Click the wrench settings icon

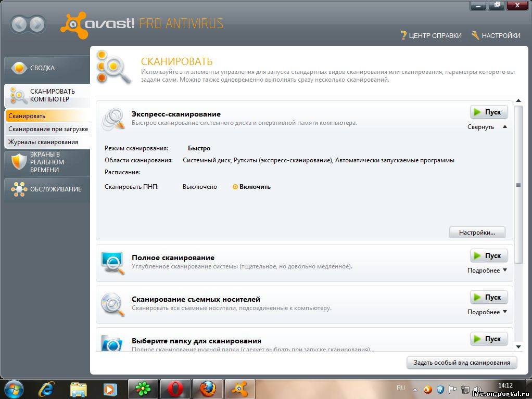click(x=475, y=35)
